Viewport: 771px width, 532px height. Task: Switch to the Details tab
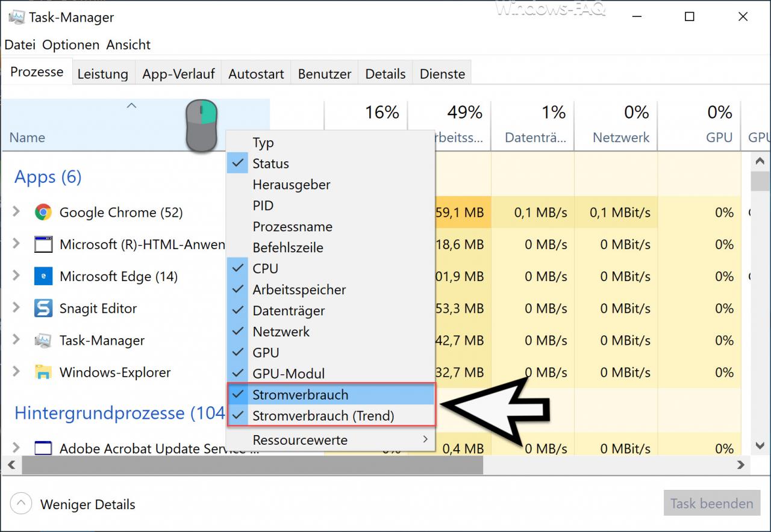click(385, 74)
